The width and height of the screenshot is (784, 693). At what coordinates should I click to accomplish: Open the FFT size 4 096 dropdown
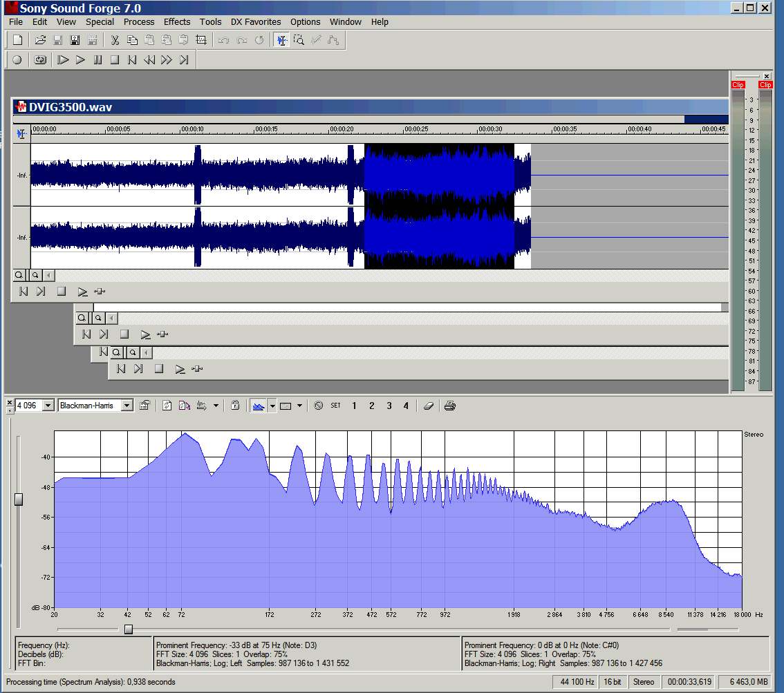pyautogui.click(x=48, y=406)
